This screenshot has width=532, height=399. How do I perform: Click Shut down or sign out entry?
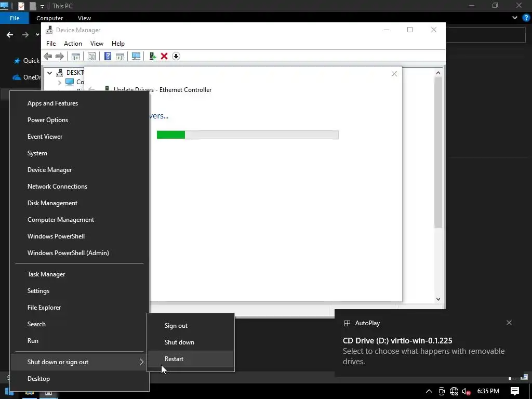click(x=79, y=362)
